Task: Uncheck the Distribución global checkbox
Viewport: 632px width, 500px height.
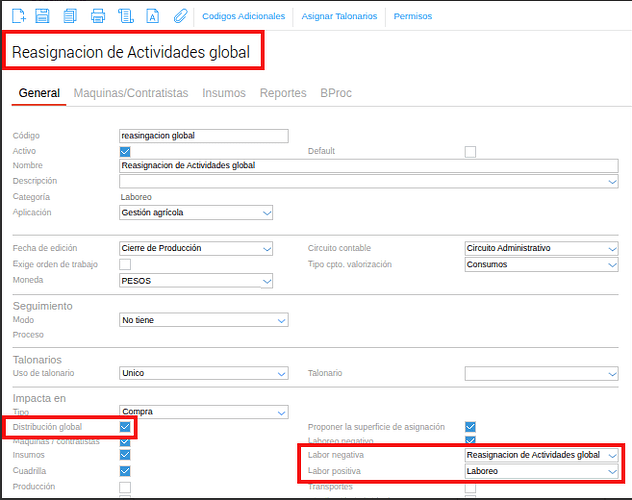Action: (125, 427)
